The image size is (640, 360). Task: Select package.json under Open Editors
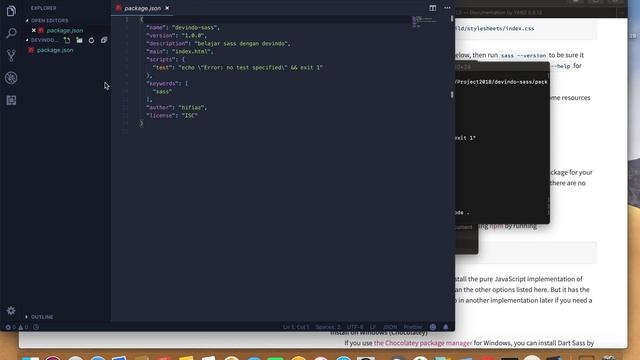tap(64, 31)
